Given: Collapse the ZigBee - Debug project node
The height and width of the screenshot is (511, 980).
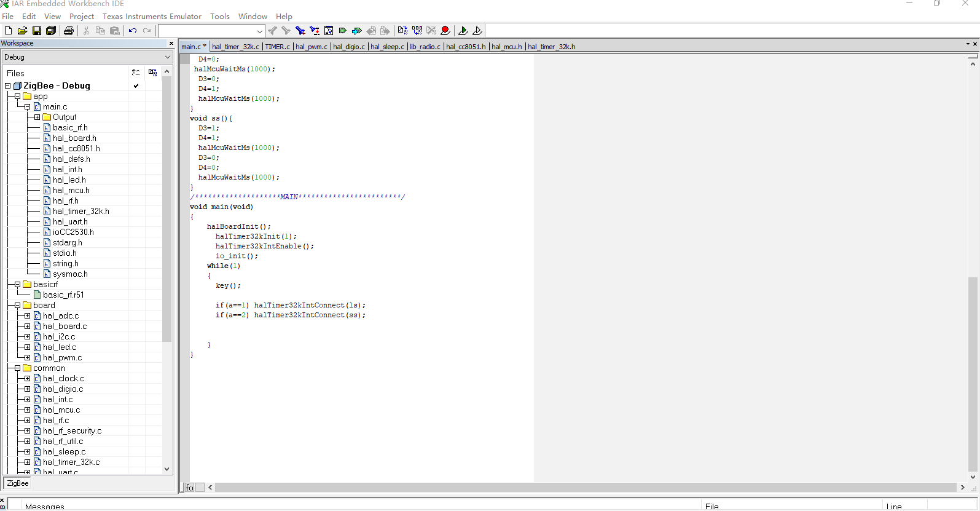Looking at the screenshot, I should tap(8, 86).
